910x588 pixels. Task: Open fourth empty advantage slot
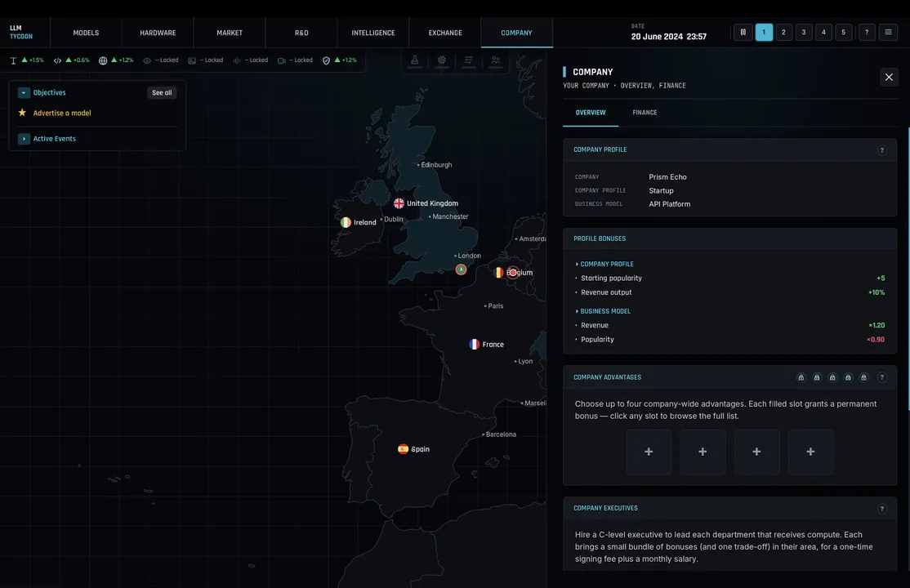coord(811,452)
